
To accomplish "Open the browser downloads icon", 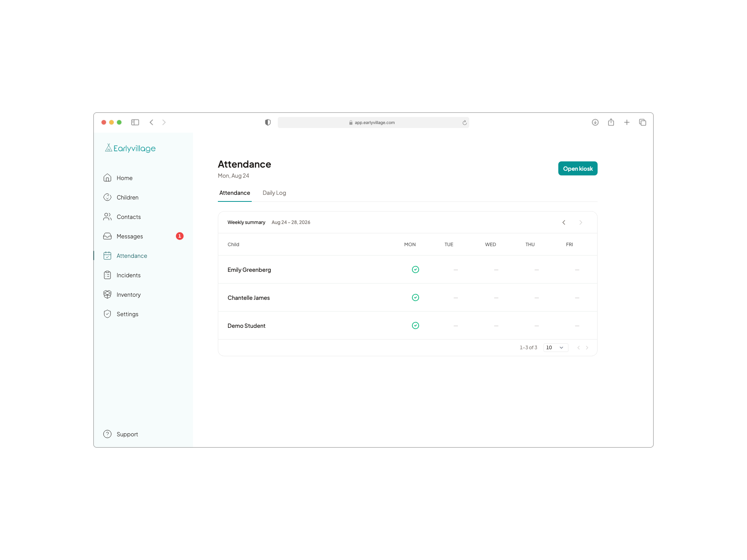I will 595,122.
